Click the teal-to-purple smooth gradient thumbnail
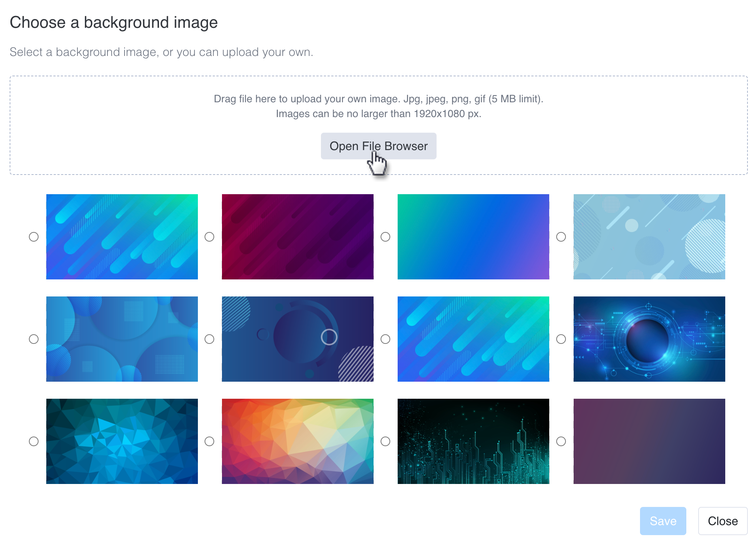This screenshot has height=544, width=756. coord(473,237)
